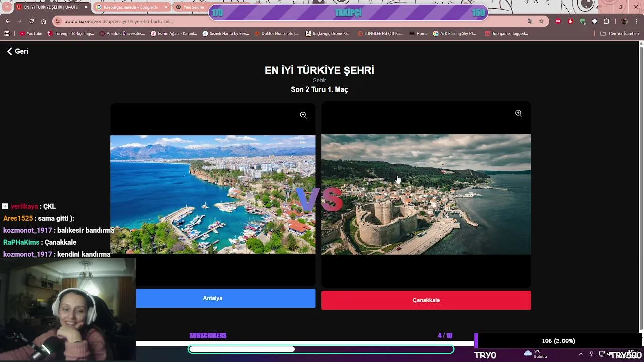The image size is (644, 362).
Task: Zoom into the Çanakkale picture with the magnifier icon
Action: click(518, 113)
